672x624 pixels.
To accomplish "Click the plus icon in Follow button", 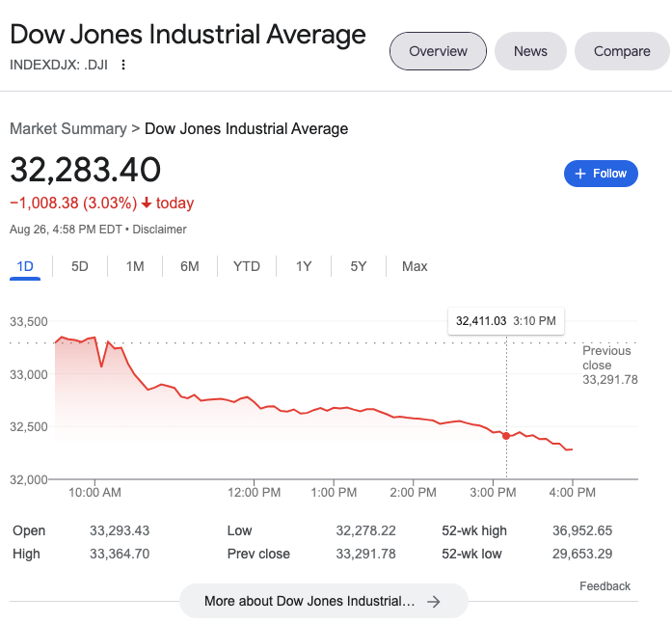I will tap(579, 174).
